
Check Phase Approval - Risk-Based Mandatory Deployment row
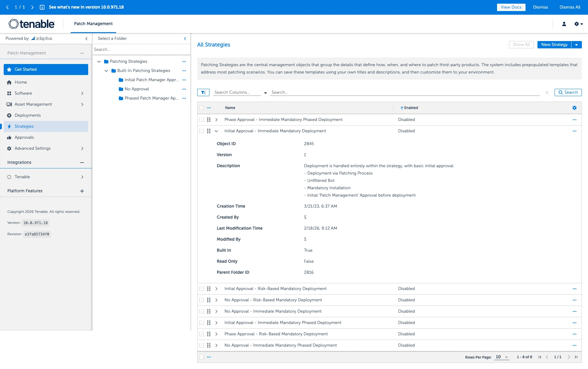click(x=202, y=334)
